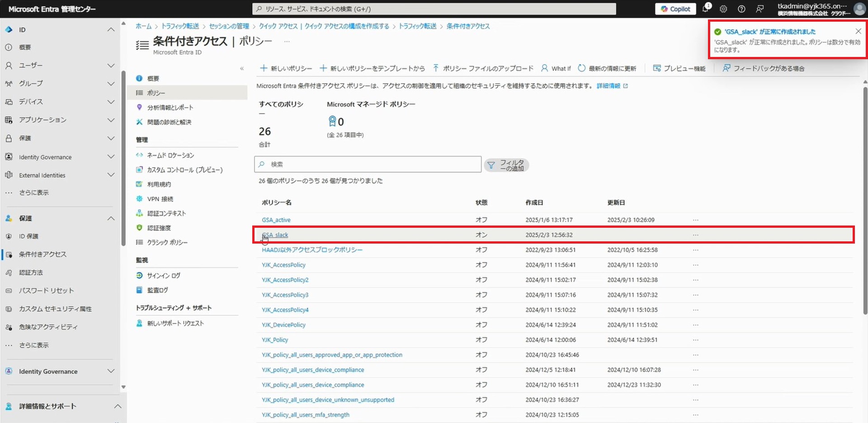
Task: Open カスタム セキュリティ属性 in sidebar
Action: pyautogui.click(x=55, y=309)
